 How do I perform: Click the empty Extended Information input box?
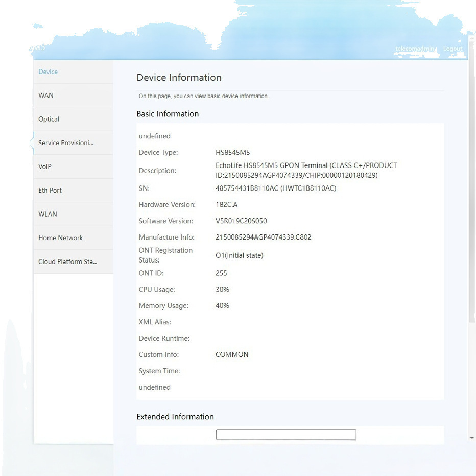pos(286,435)
